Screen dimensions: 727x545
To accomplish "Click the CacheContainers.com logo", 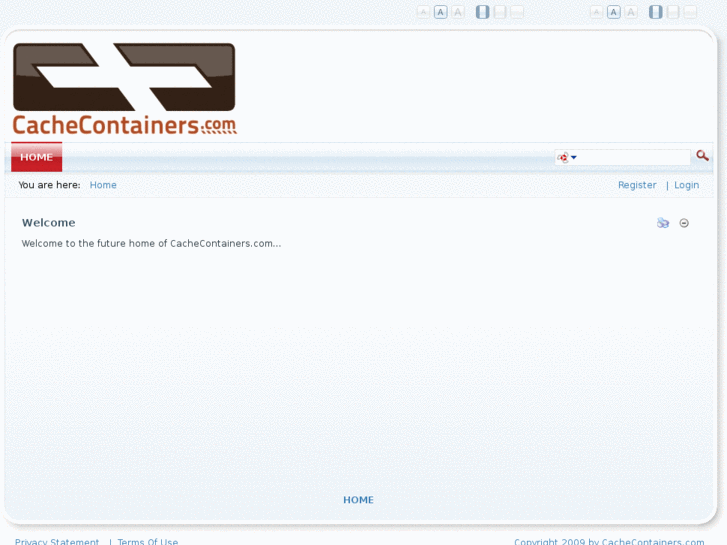I will 125,89.
